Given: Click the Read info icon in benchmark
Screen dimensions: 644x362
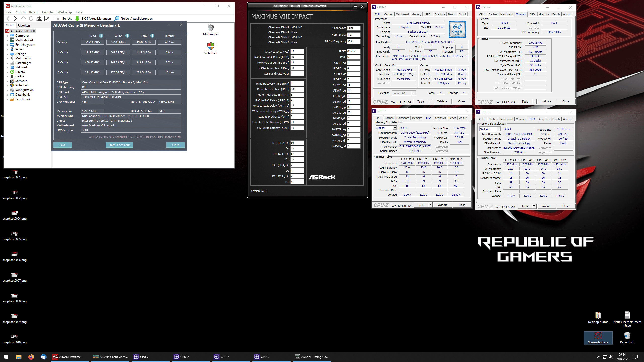Looking at the screenshot, I should pos(101,36).
